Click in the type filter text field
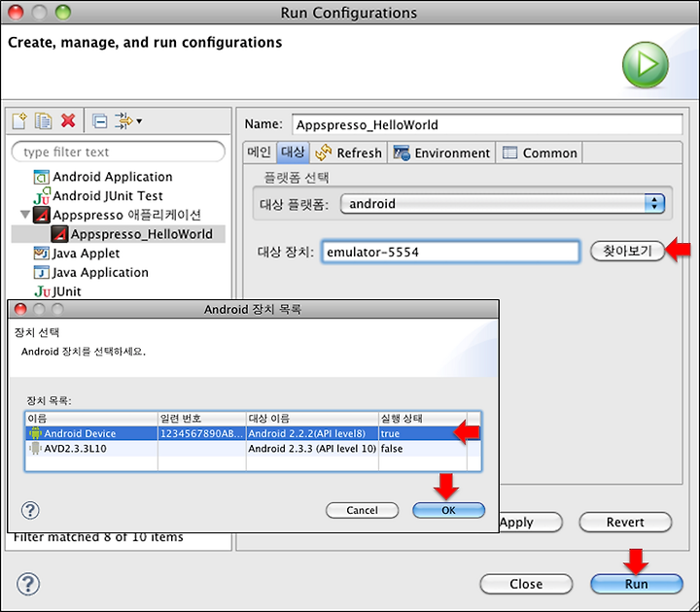This screenshot has width=700, height=612. pos(119,152)
